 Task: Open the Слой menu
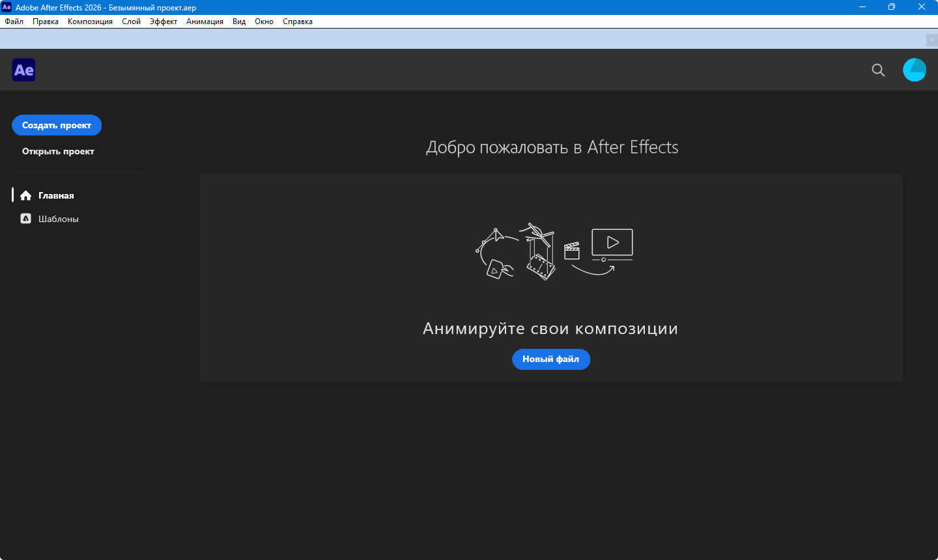pos(131,21)
